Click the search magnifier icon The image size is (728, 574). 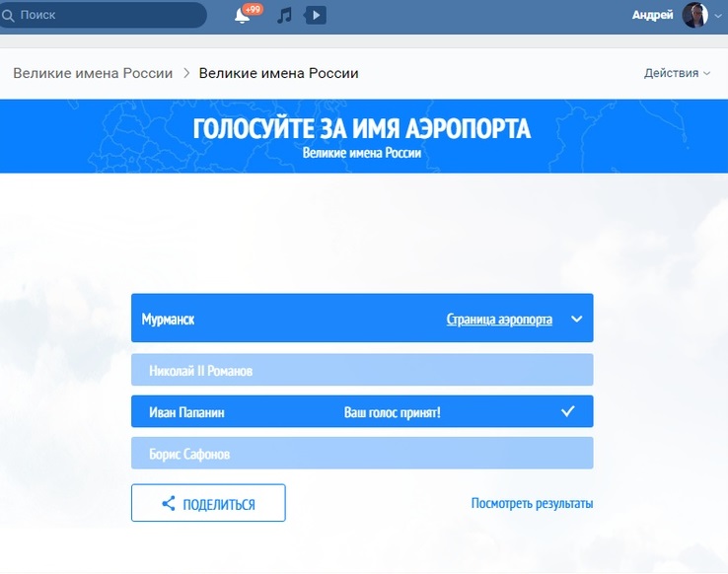[x=8, y=16]
